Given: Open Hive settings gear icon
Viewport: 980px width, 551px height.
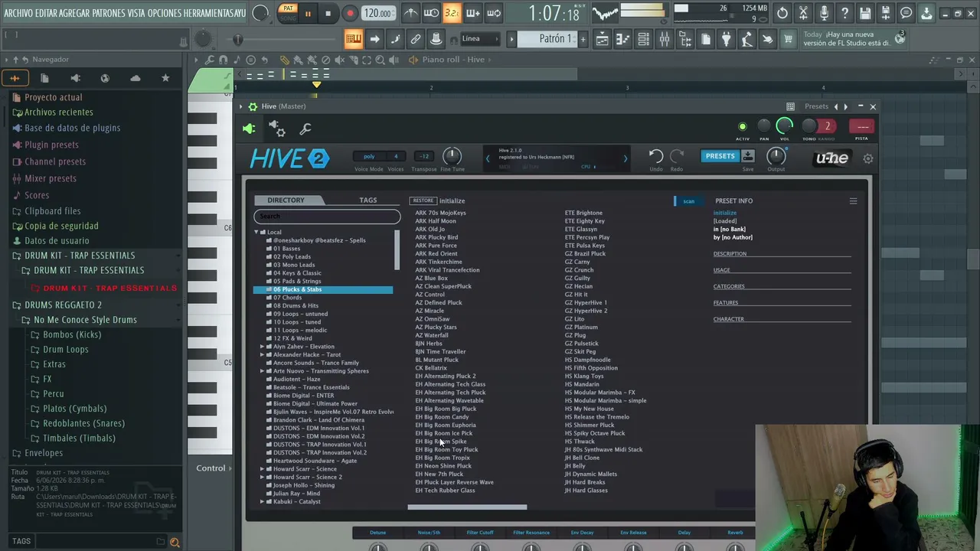Looking at the screenshot, I should [868, 158].
